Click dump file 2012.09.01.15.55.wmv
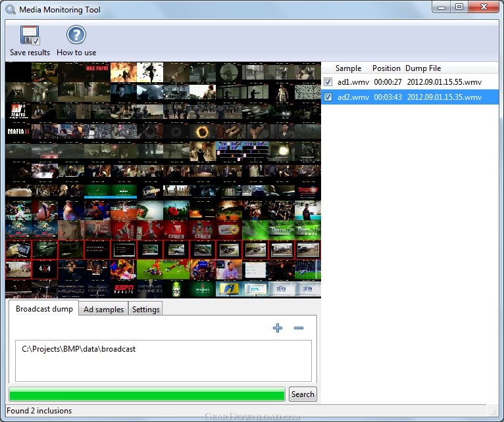 click(444, 82)
